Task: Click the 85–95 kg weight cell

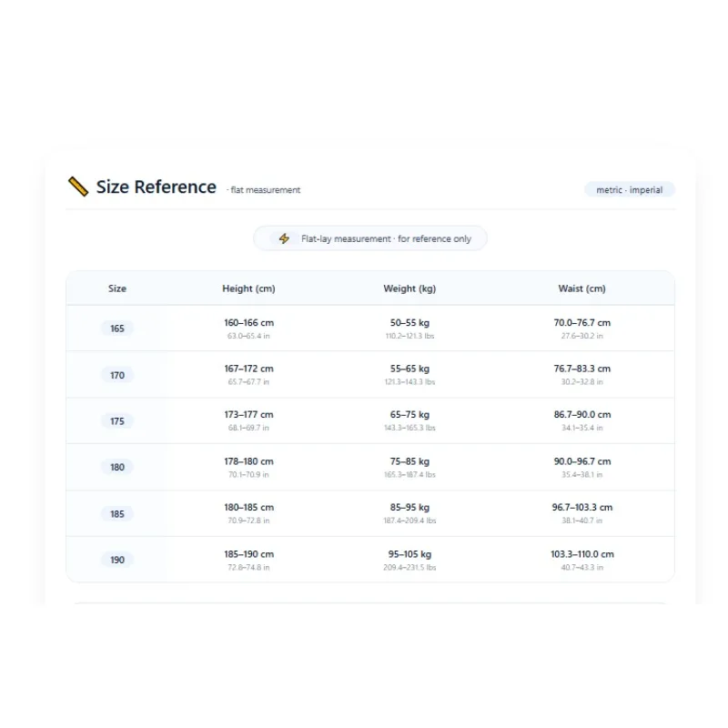Action: (409, 513)
